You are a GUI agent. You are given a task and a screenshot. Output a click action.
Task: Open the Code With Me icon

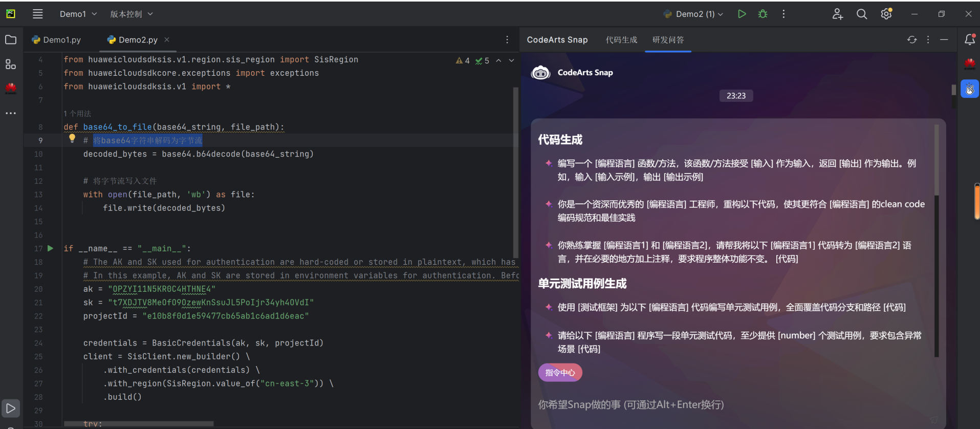837,14
